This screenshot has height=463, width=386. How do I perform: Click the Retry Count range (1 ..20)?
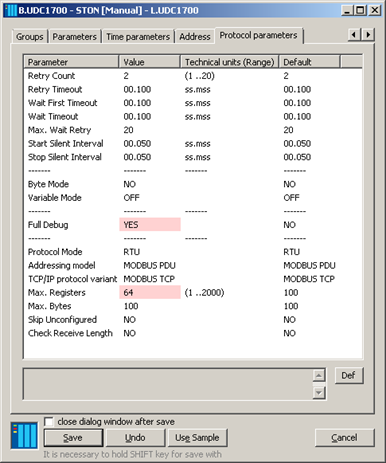(x=200, y=76)
